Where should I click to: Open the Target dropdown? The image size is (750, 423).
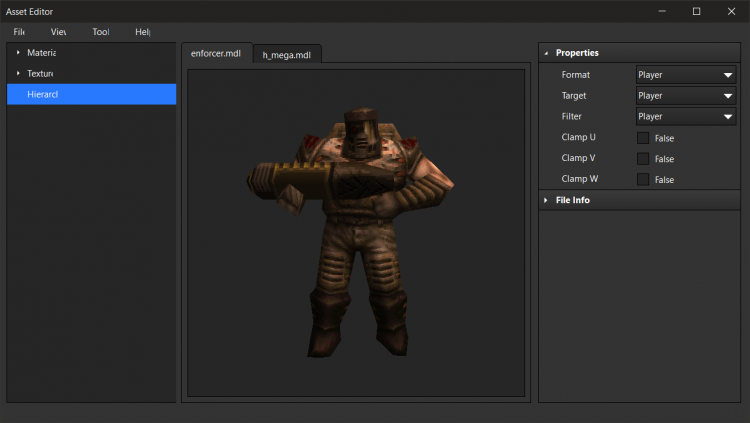coord(686,96)
